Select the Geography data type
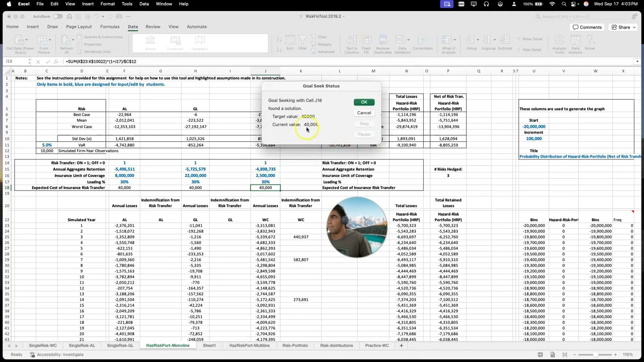The width and height of the screenshot is (644, 362). tap(200, 43)
